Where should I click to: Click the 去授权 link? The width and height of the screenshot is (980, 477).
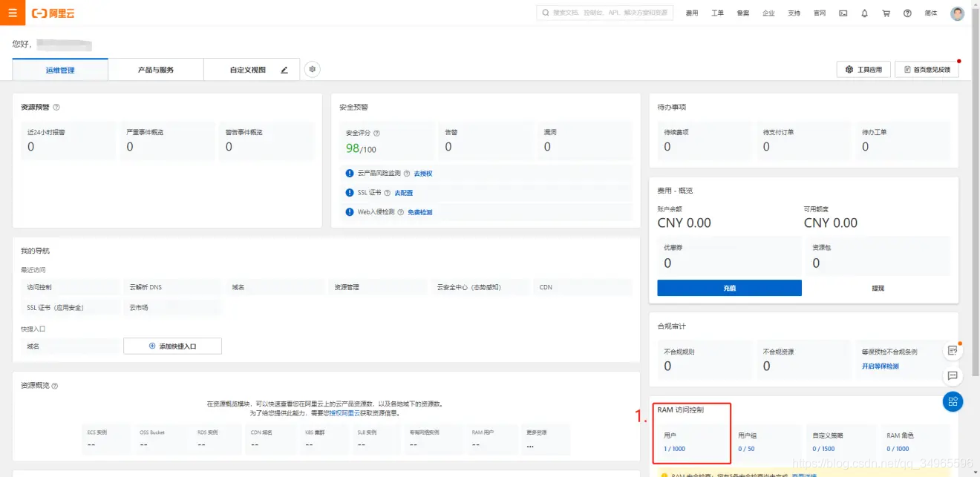coord(423,174)
